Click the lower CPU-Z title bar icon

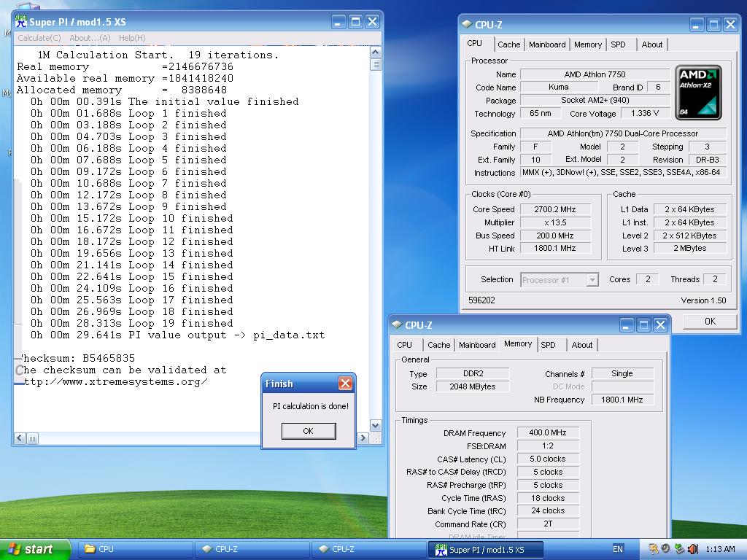pyautogui.click(x=397, y=324)
